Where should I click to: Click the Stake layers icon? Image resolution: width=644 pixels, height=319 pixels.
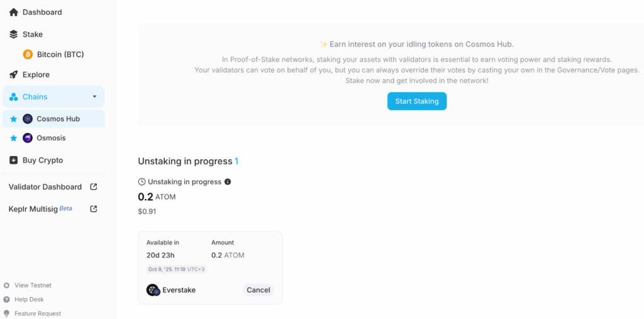pyautogui.click(x=14, y=35)
